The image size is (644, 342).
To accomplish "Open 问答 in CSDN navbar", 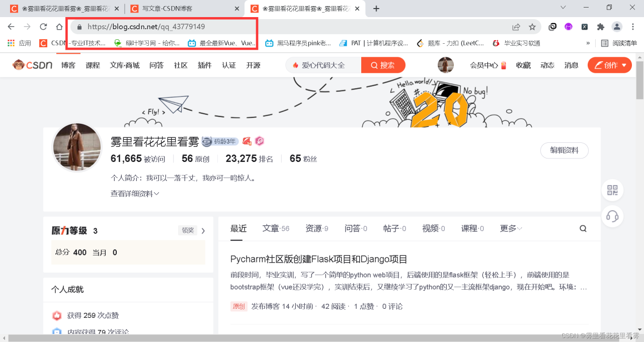I will tap(156, 65).
